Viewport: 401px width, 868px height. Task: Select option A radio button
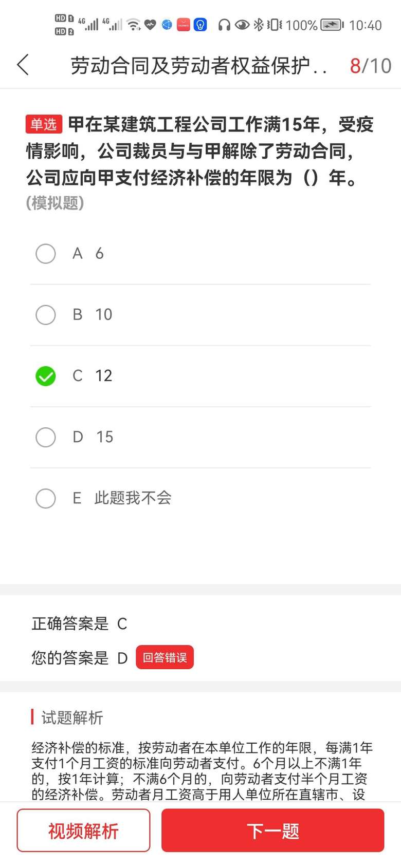coord(46,253)
